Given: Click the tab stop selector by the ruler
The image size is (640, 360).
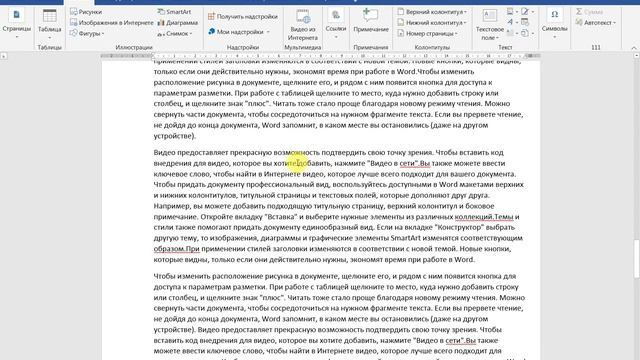Looking at the screenshot, I should coord(4,56).
